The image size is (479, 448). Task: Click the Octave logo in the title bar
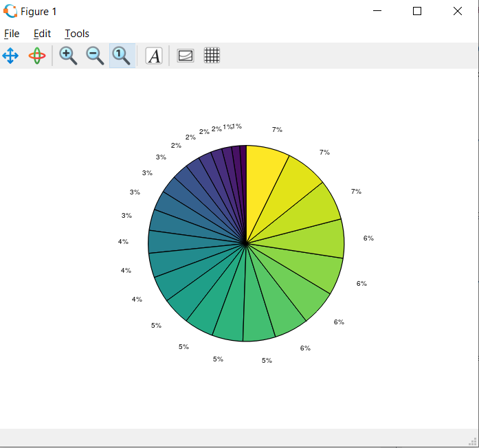pos(10,11)
